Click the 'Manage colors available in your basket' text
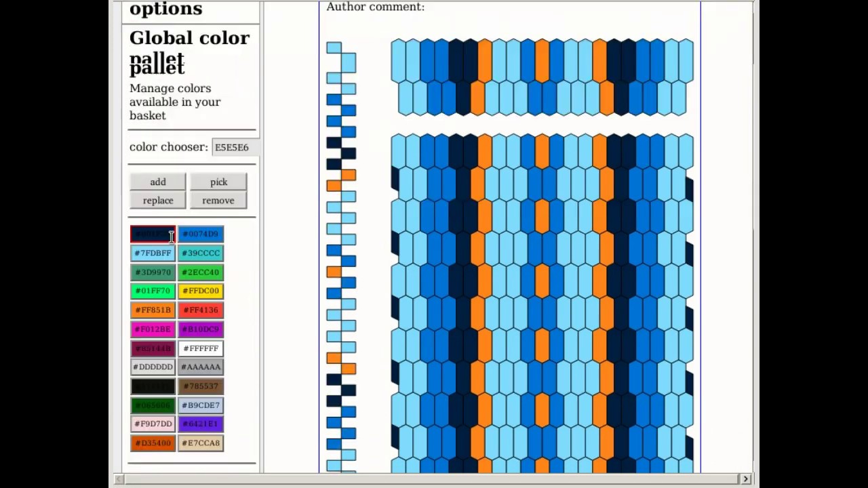 click(175, 102)
